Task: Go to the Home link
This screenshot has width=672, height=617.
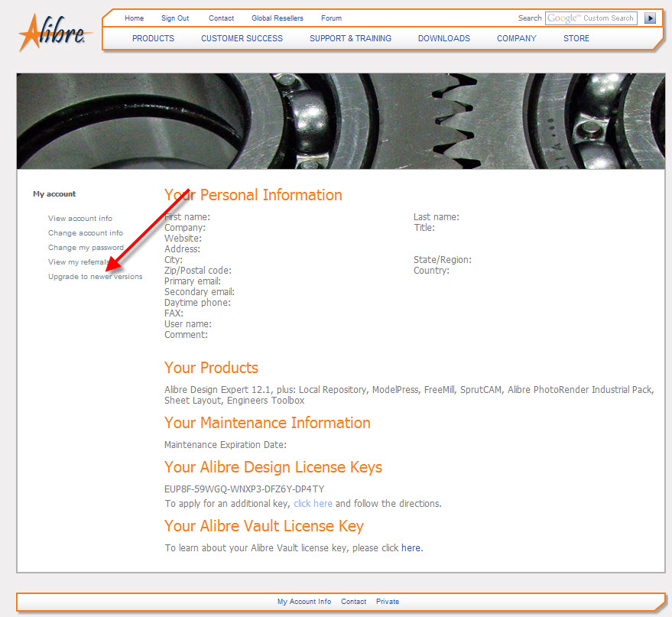Action: pyautogui.click(x=134, y=18)
